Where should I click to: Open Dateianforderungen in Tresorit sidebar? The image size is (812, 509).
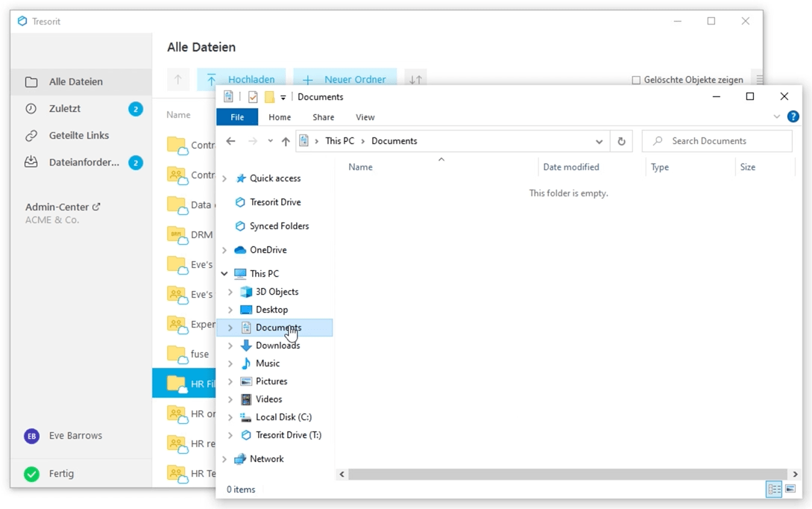click(81, 163)
